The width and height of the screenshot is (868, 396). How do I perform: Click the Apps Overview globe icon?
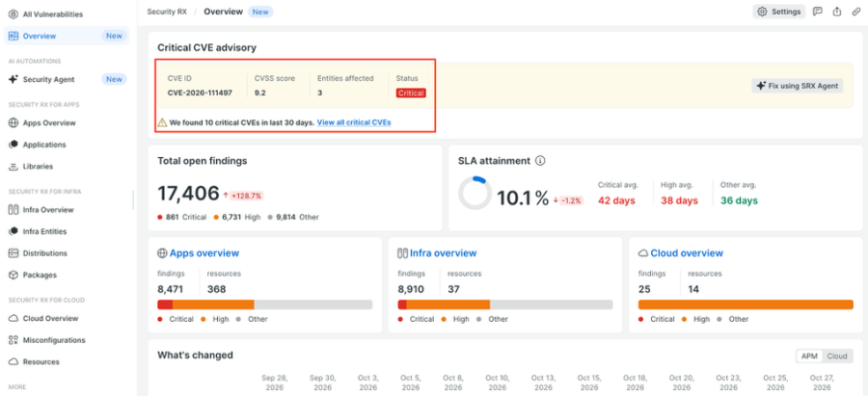(14, 122)
